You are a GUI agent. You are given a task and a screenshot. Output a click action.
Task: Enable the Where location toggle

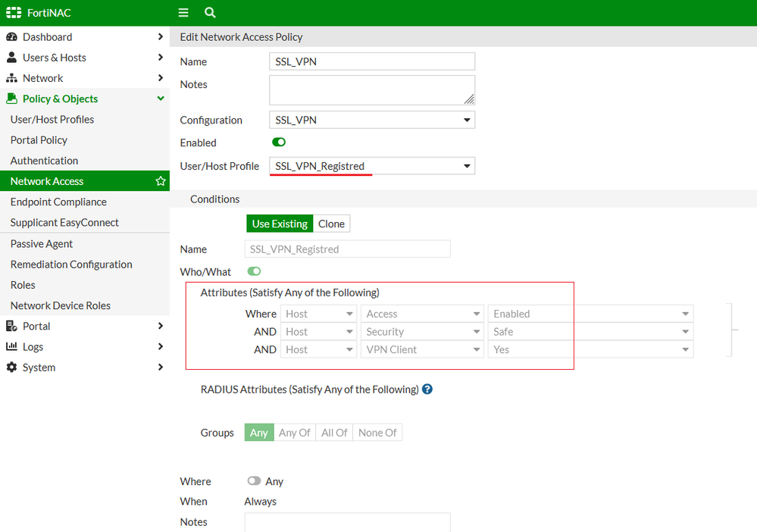tap(254, 481)
